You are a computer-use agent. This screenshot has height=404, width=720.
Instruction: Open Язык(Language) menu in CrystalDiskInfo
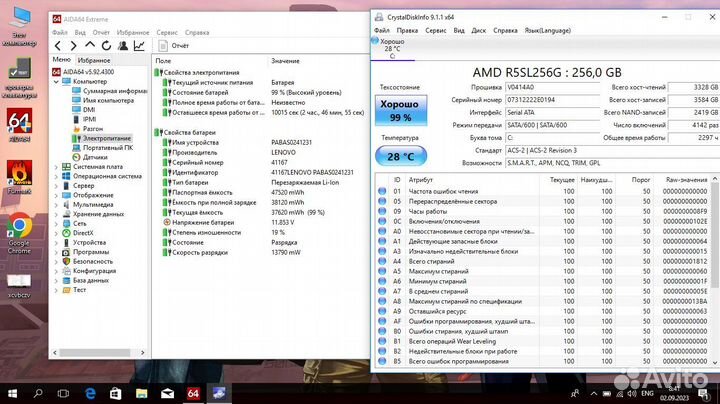[548, 30]
